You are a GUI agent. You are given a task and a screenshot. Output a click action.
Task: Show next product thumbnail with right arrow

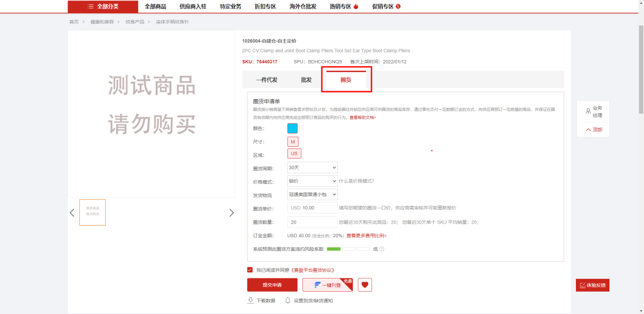tap(231, 213)
